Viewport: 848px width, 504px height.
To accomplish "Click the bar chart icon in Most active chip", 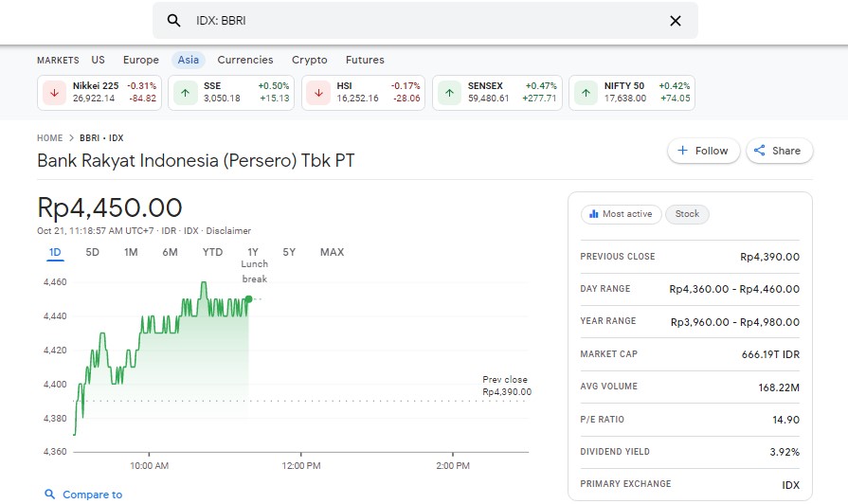I will 594,214.
